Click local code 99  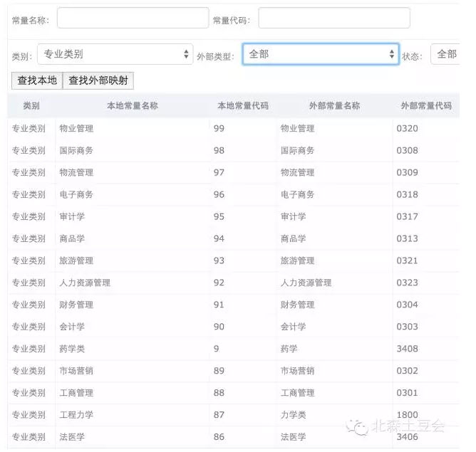[219, 129]
